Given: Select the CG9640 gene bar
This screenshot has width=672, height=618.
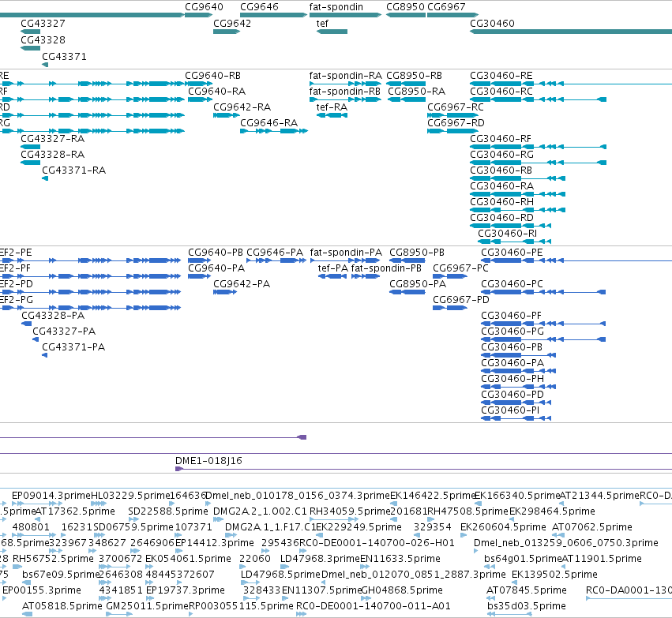Looking at the screenshot, I should pyautogui.click(x=198, y=15).
